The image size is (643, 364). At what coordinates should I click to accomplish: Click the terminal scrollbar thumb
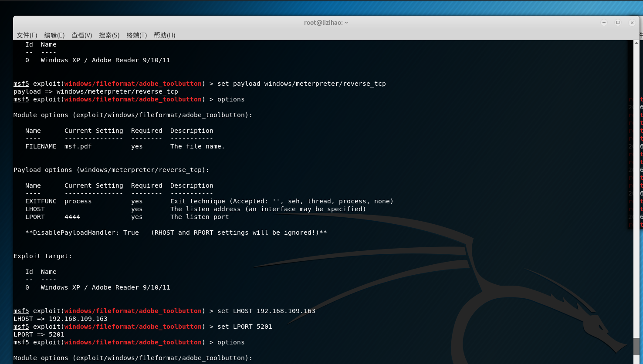[636, 347]
